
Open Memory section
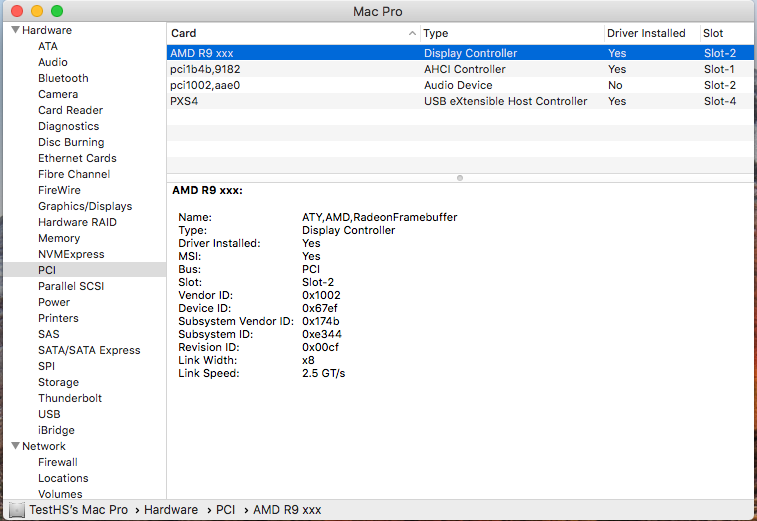pos(59,238)
